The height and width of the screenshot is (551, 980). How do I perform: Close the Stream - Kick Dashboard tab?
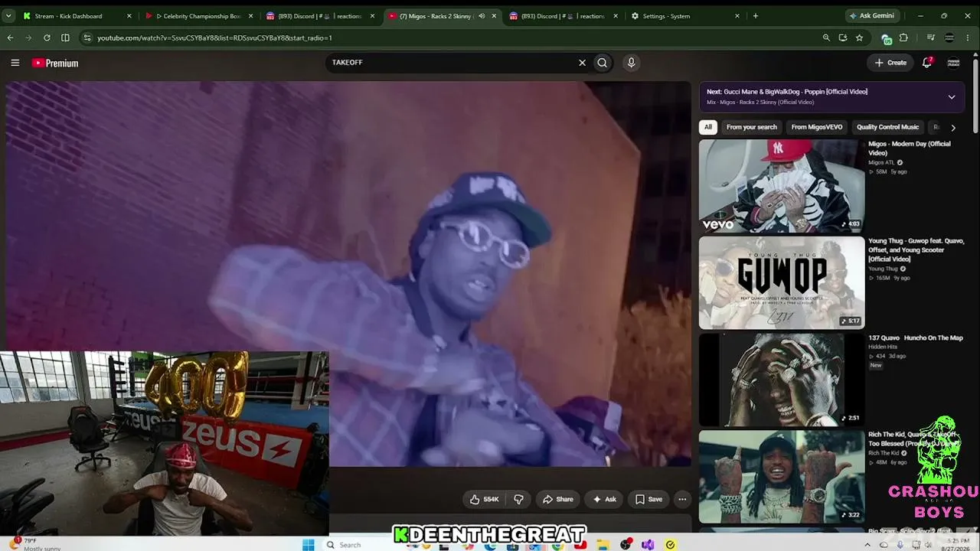tap(129, 15)
